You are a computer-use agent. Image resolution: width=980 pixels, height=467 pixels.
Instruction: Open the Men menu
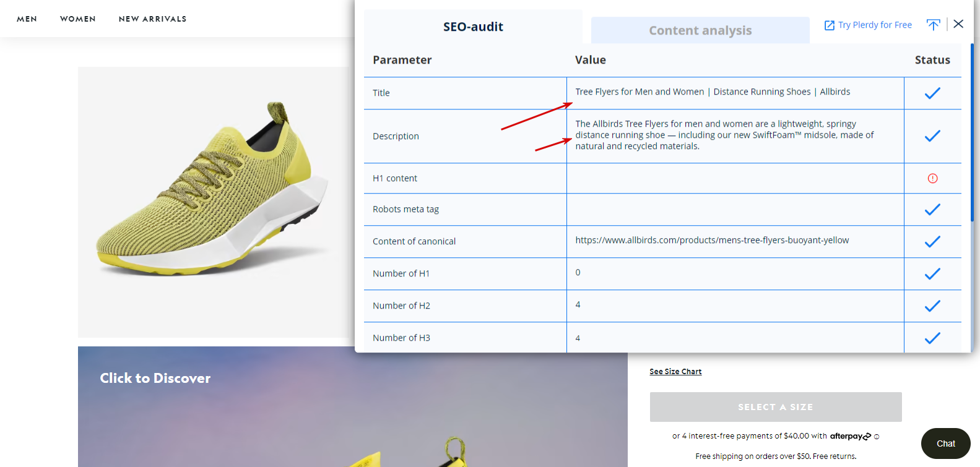[27, 19]
